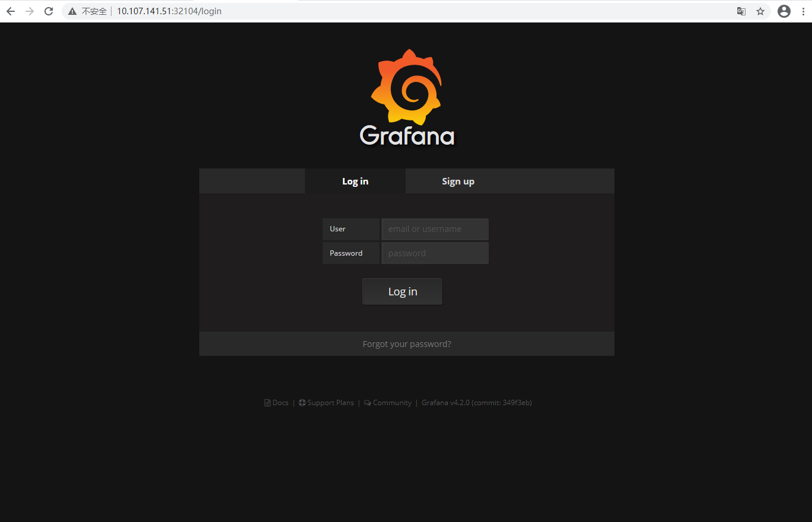Submit with the Log in button
Viewport: 812px width, 522px height.
pyautogui.click(x=403, y=291)
